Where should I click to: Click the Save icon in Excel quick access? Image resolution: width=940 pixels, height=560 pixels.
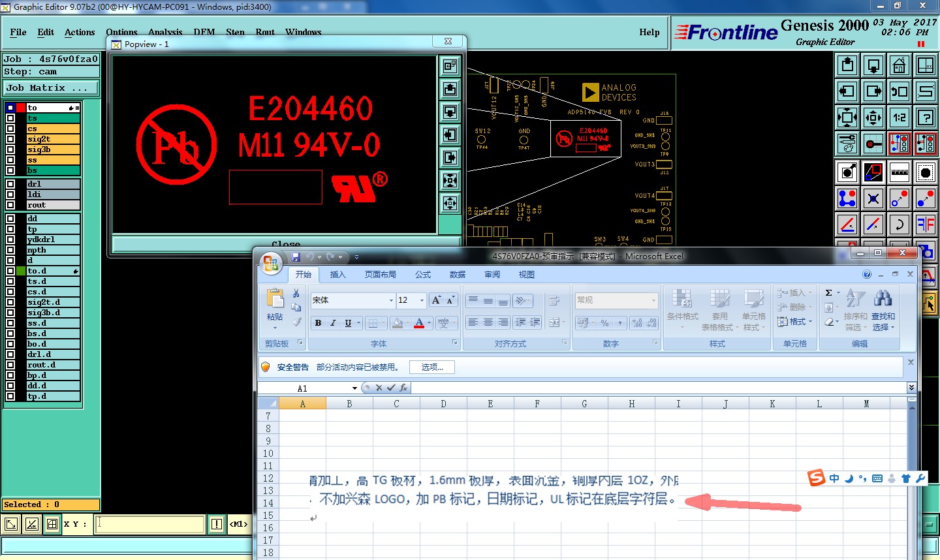pos(296,257)
